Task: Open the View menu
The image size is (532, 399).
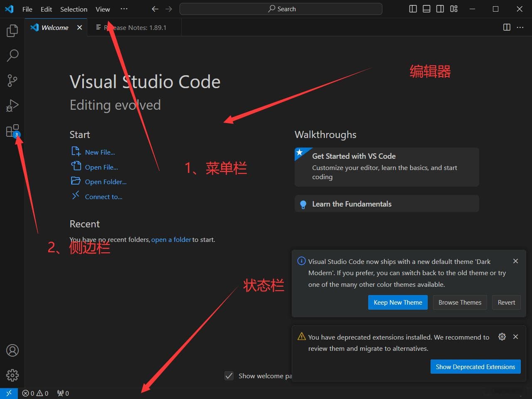Action: coord(103,9)
